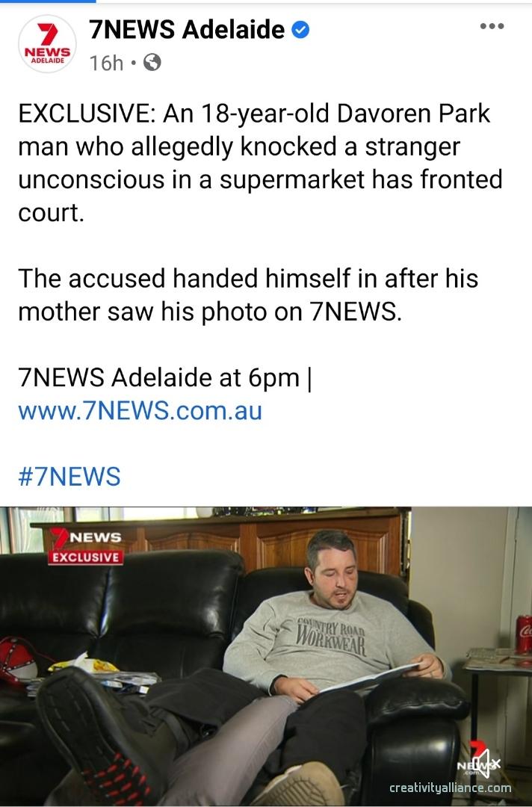Click the 16h post timestamp
This screenshot has width=532, height=807.
pos(107,64)
